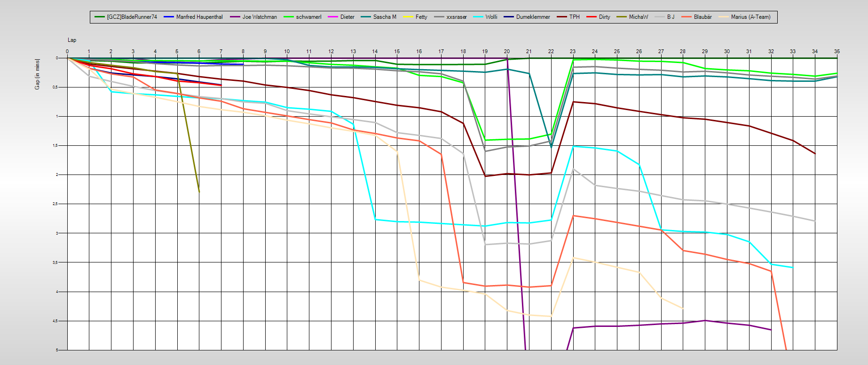Click the dark red swatch beside TPH
Screen dimensions: 868x365
pos(562,17)
